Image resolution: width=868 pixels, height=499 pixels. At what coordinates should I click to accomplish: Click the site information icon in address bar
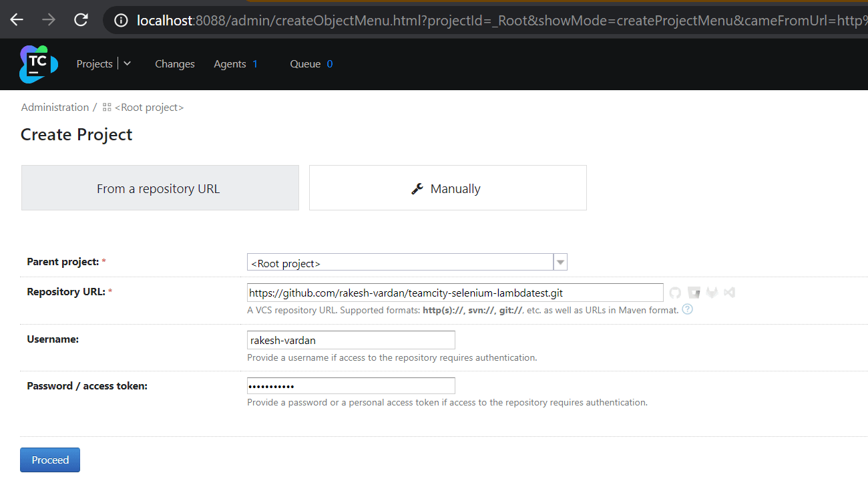[x=121, y=21]
